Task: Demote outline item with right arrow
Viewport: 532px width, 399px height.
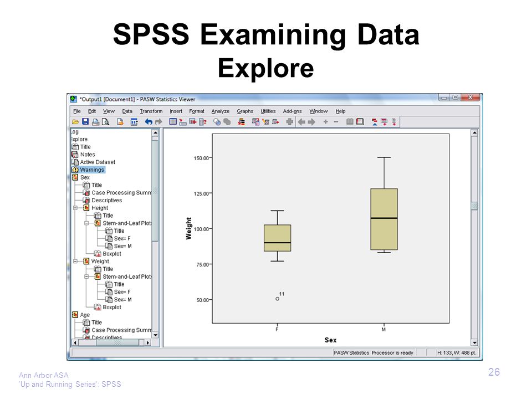Action: pyautogui.click(x=311, y=122)
